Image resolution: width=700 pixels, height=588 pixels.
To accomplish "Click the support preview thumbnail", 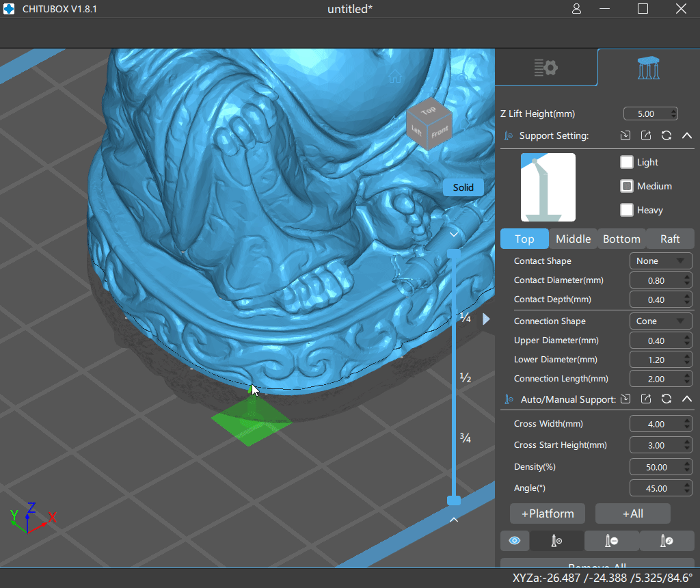I will 548,187.
